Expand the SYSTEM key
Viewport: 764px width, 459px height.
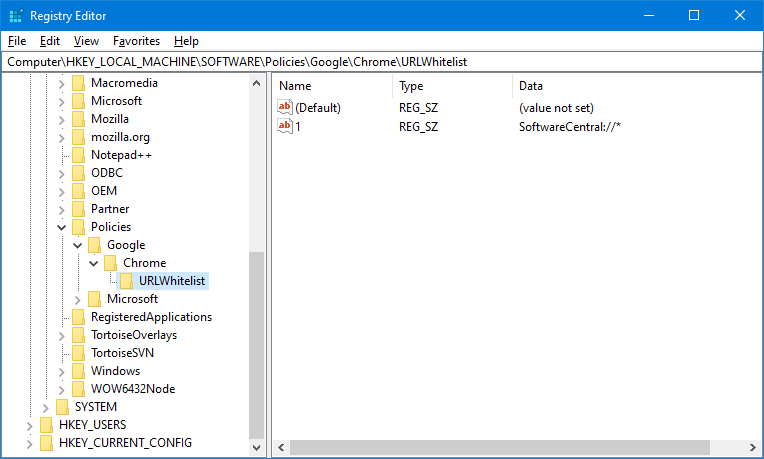pos(46,407)
